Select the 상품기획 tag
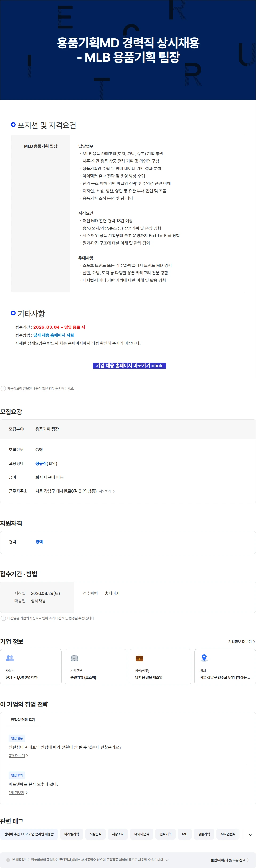The width and height of the screenshot is (256, 868). (204, 834)
